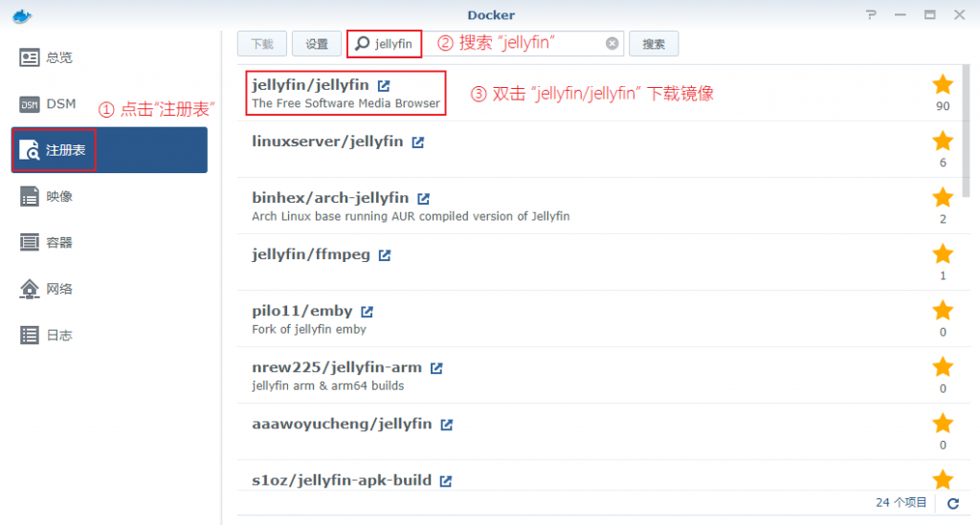The height and width of the screenshot is (525, 980).
Task: Open external link icon beside jellyfin/jellyfin
Action: click(x=384, y=85)
